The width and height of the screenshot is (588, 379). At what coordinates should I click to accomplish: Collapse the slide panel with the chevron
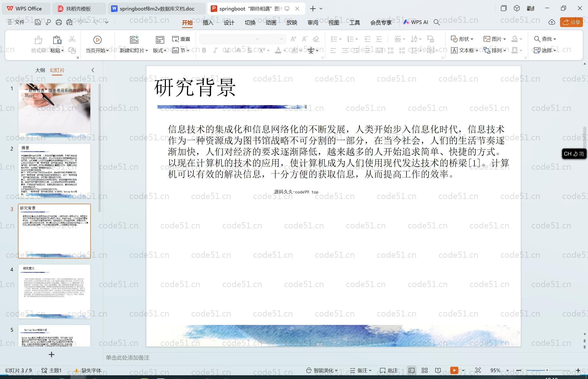(93, 70)
